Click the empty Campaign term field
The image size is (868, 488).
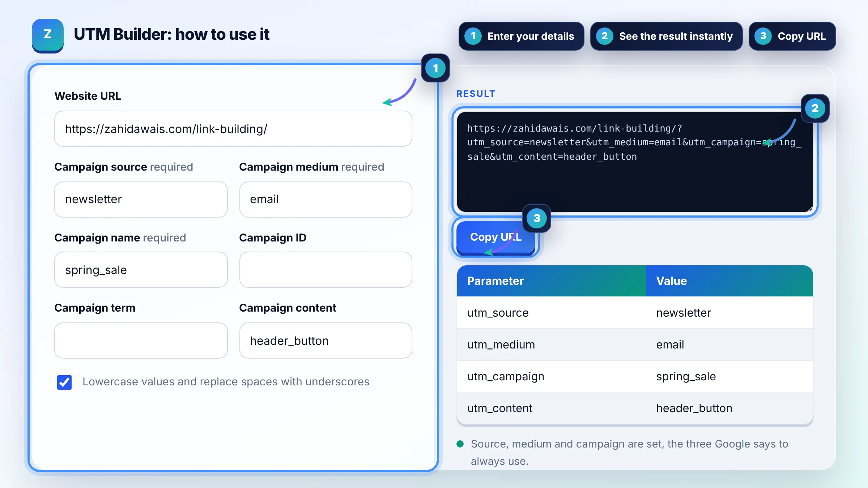click(x=141, y=341)
